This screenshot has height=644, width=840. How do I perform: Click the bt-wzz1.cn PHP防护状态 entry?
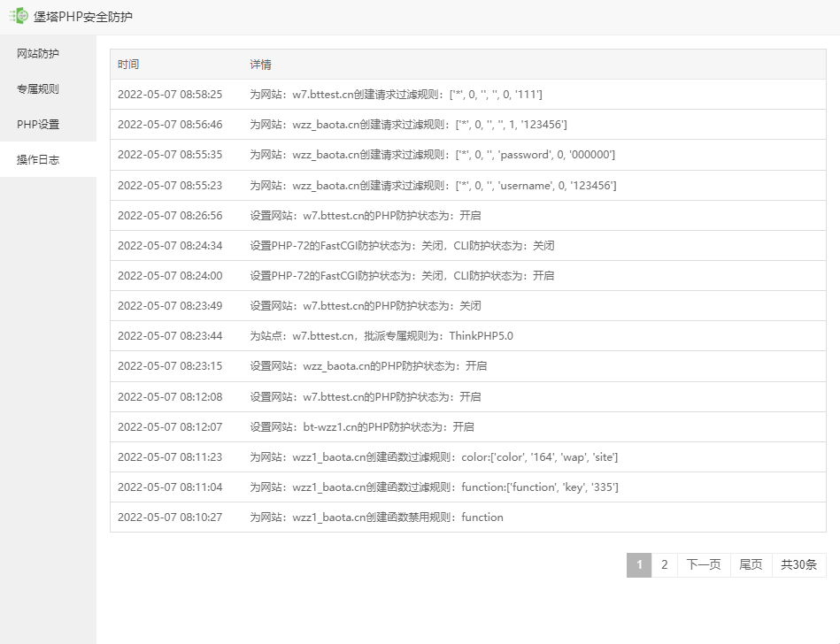pos(362,426)
